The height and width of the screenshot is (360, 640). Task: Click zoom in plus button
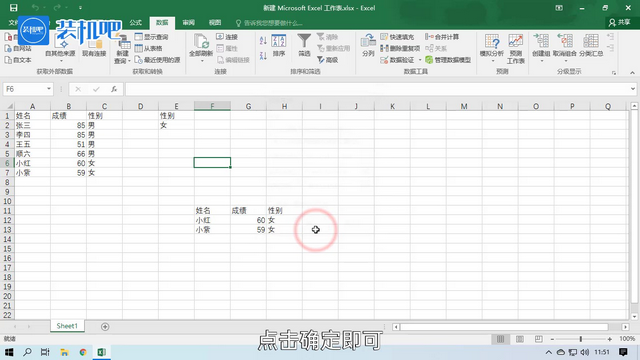click(x=609, y=339)
